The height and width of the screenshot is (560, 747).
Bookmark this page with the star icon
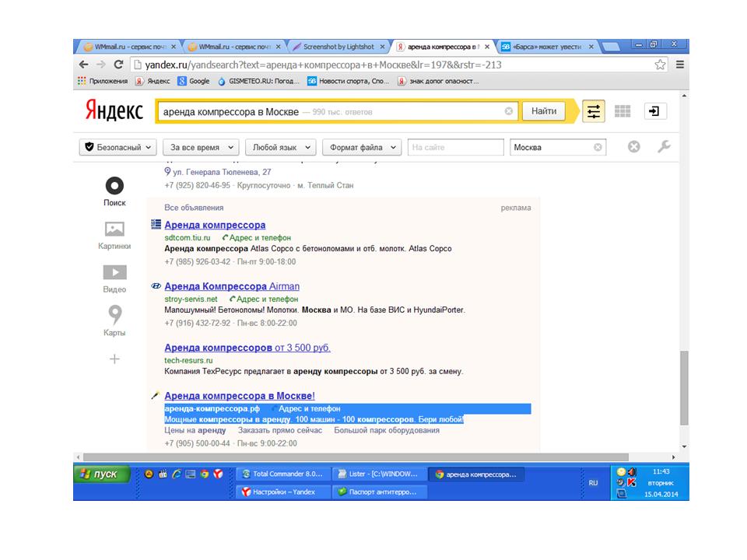(660, 65)
